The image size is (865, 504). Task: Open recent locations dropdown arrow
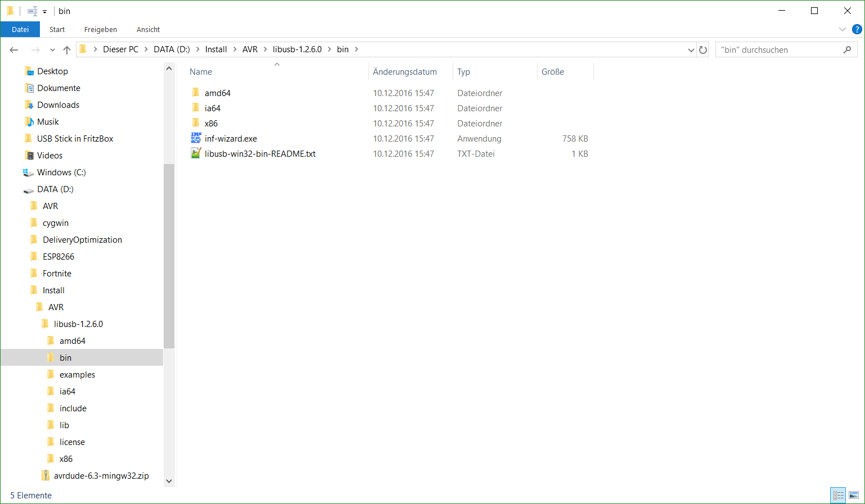click(52, 49)
